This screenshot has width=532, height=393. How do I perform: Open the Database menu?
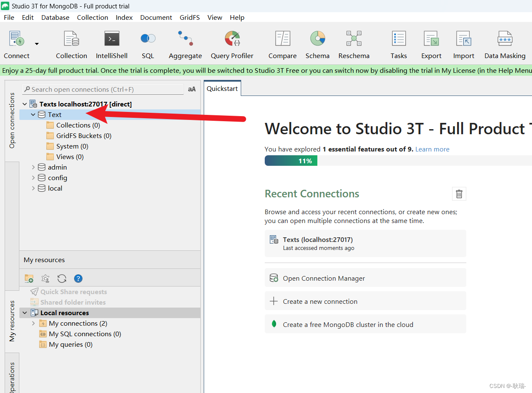[55, 17]
